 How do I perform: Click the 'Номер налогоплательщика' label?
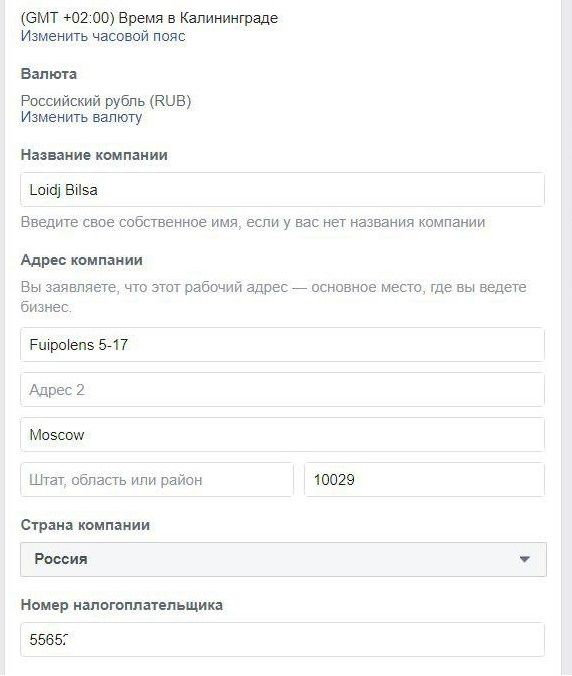(122, 605)
